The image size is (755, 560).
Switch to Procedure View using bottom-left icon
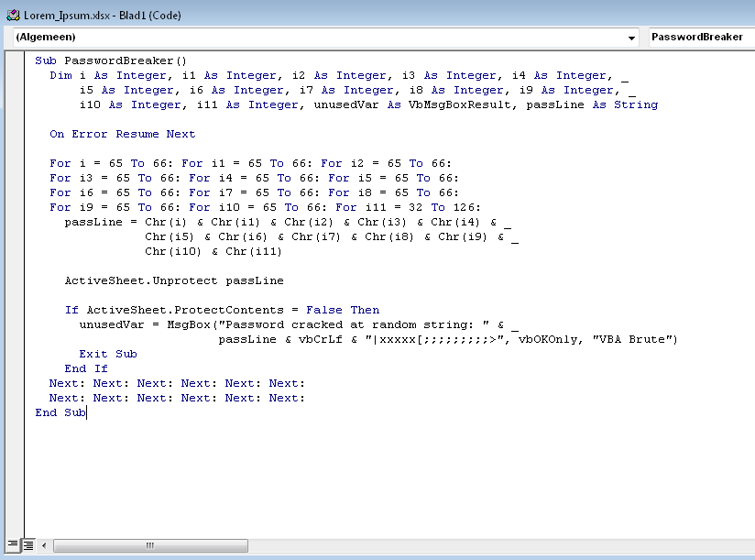[12, 544]
